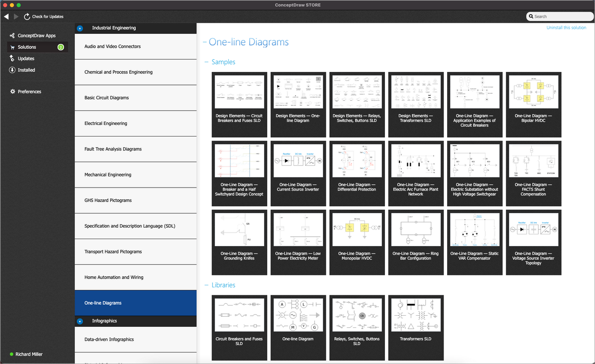Click the Uninstall this solution link
Image resolution: width=595 pixels, height=364 pixels.
coord(566,28)
